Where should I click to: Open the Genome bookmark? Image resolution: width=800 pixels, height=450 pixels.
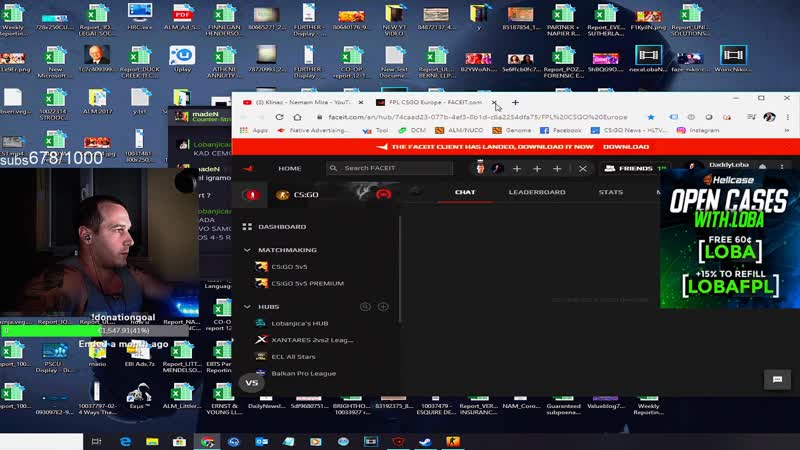tap(512, 131)
